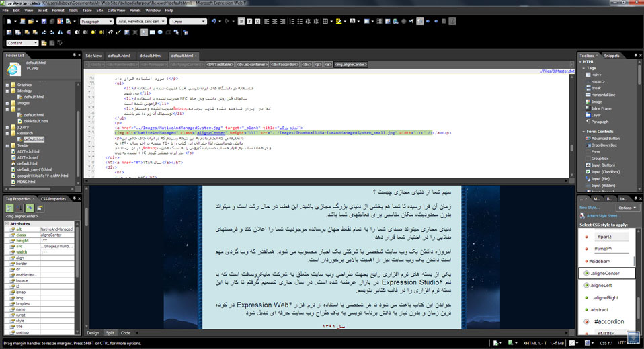The width and height of the screenshot is (644, 349).
Task: Select Inline Frame tag in Toolbox
Action: pyautogui.click(x=602, y=108)
